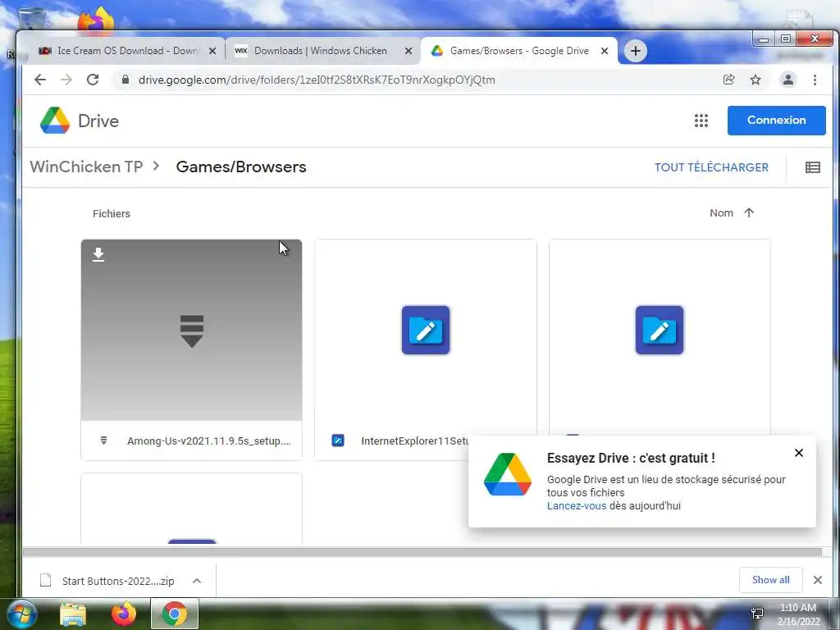The image size is (840, 630).
Task: Click the Games/Browsers folder title
Action: coord(241,167)
